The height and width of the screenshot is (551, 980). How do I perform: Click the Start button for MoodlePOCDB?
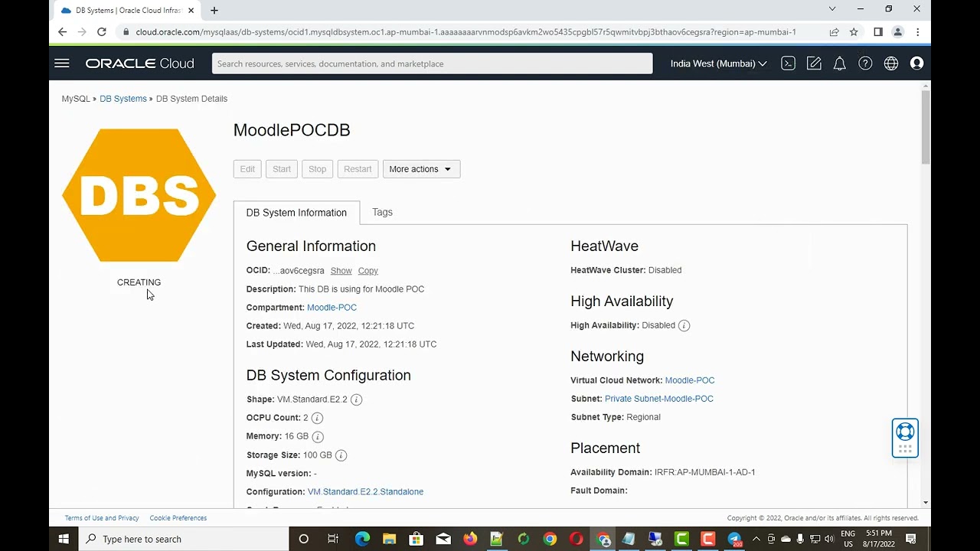pyautogui.click(x=282, y=169)
